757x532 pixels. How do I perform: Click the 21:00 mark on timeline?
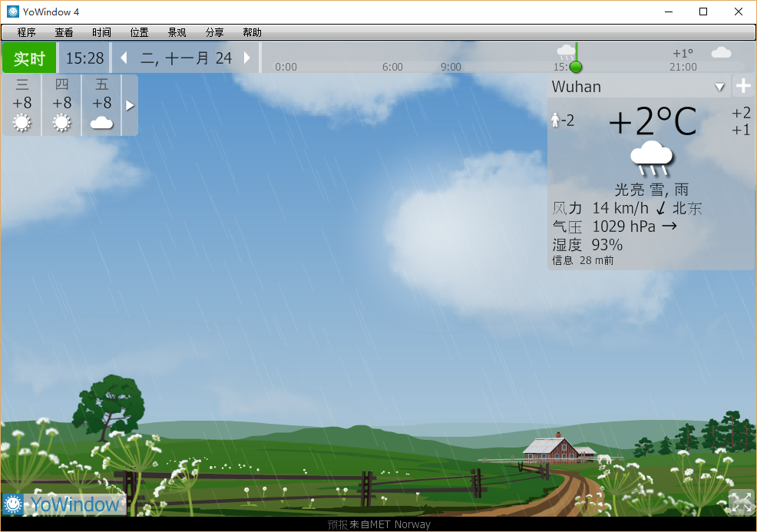click(683, 67)
